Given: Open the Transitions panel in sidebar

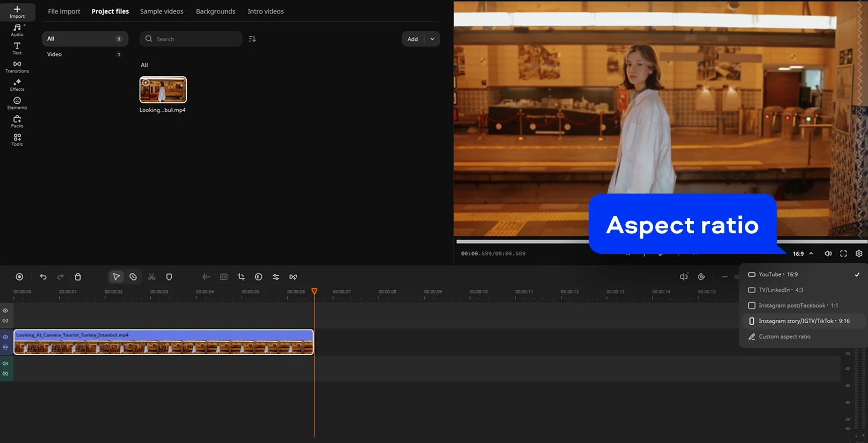Looking at the screenshot, I should [x=17, y=67].
